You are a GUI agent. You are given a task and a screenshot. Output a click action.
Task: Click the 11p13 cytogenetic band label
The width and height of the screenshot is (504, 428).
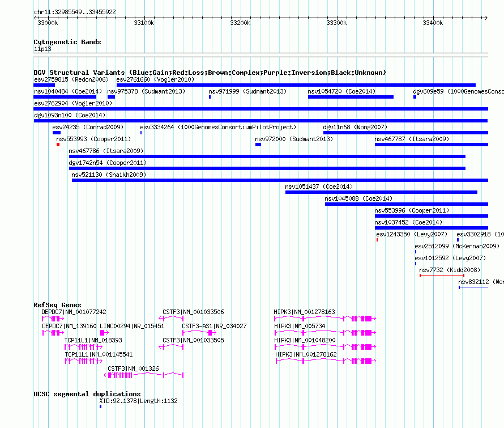click(x=42, y=49)
